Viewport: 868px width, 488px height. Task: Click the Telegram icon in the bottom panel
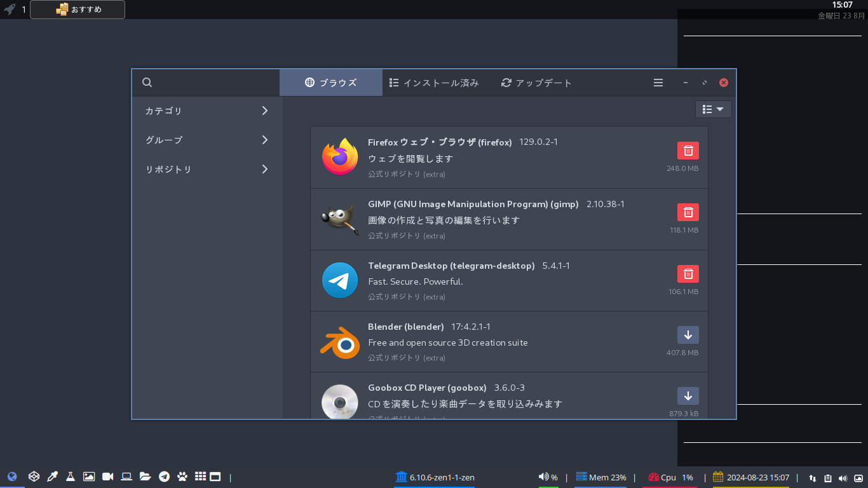pos(164,477)
